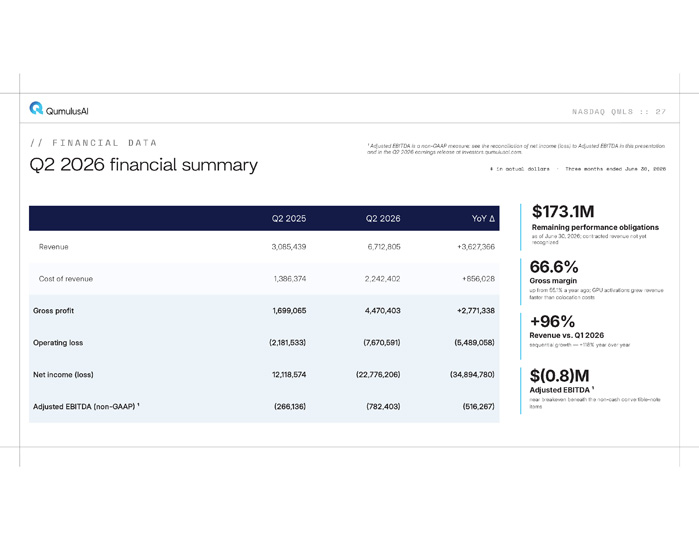This screenshot has width=699, height=540.
Task: Click the sequential growth description text
Action: pos(580,345)
